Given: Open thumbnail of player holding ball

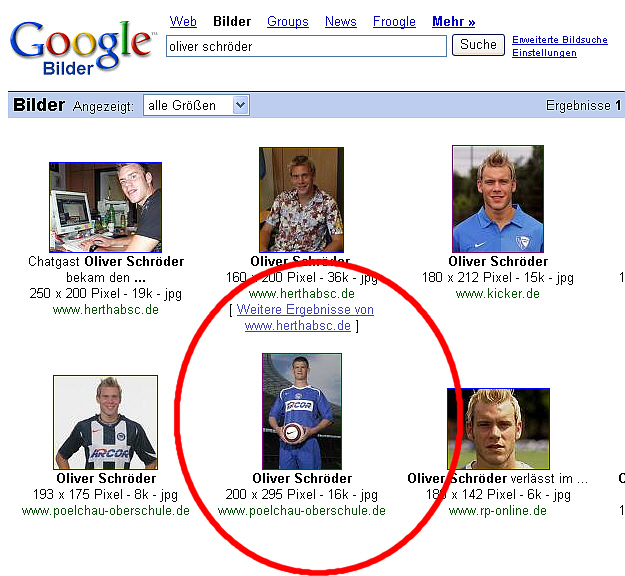Looking at the screenshot, I should (x=302, y=411).
